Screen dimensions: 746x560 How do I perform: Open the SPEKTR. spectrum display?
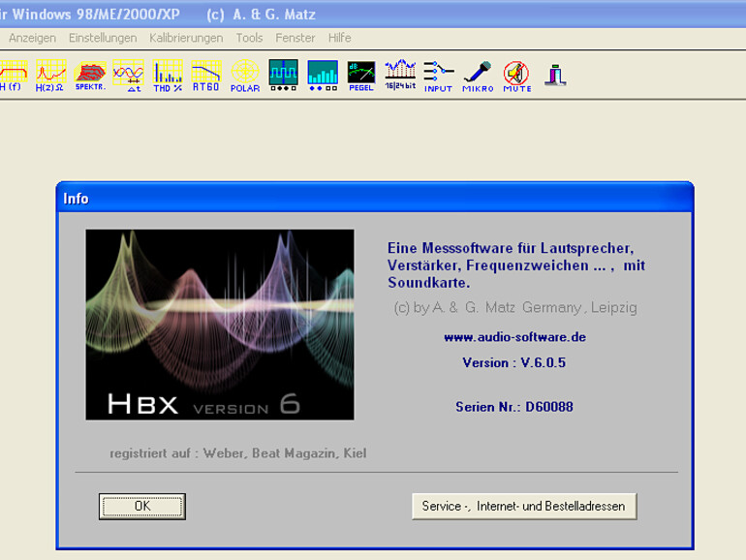(x=90, y=76)
